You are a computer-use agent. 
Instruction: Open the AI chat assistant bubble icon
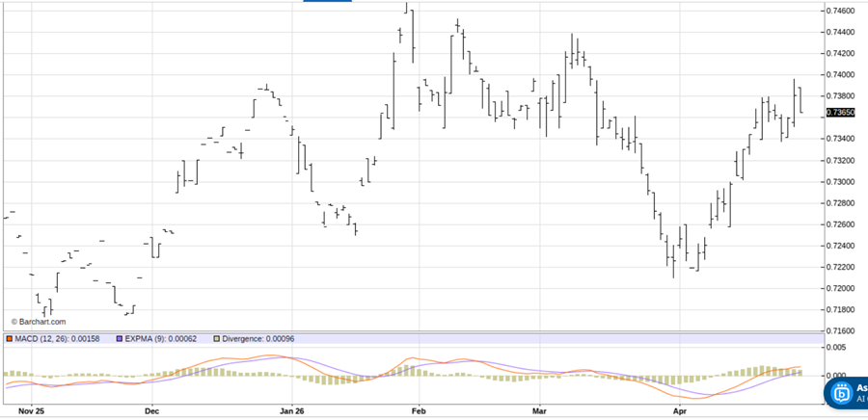[x=842, y=393]
